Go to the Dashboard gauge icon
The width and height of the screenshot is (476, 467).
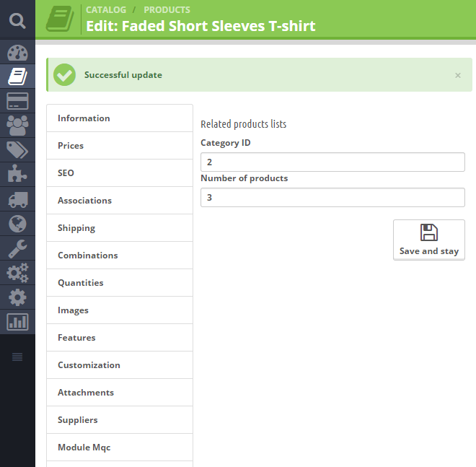[x=17, y=54]
